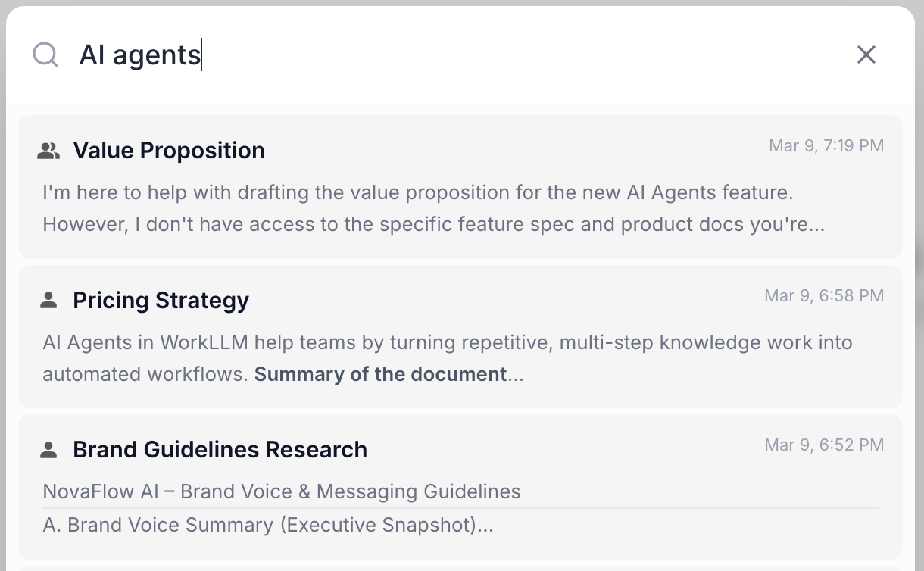Click into the "AI agents" search field
Viewport: 924px width, 571px height.
pos(454,55)
